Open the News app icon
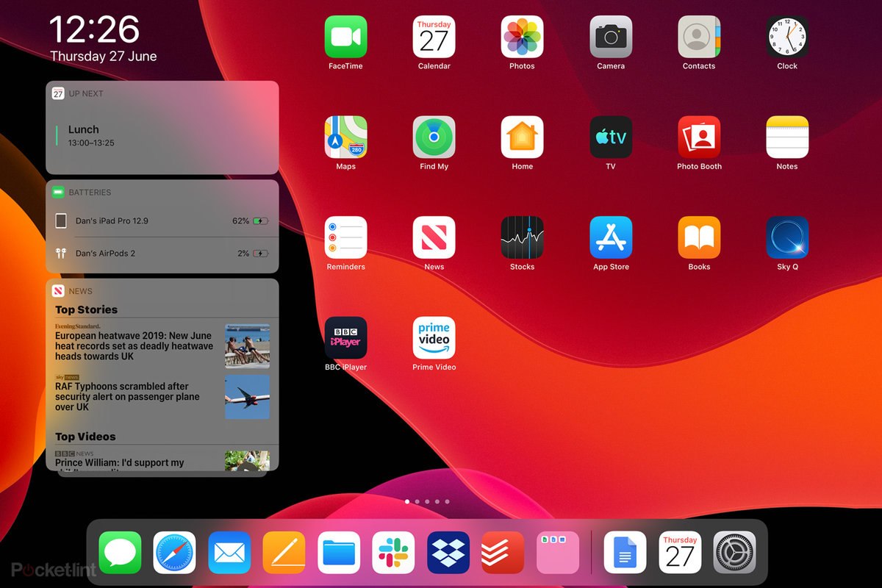This screenshot has width=882, height=588. [x=434, y=237]
